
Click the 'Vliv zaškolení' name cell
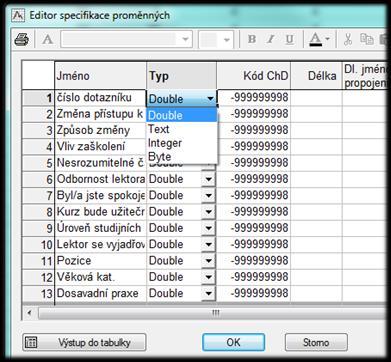[101, 147]
